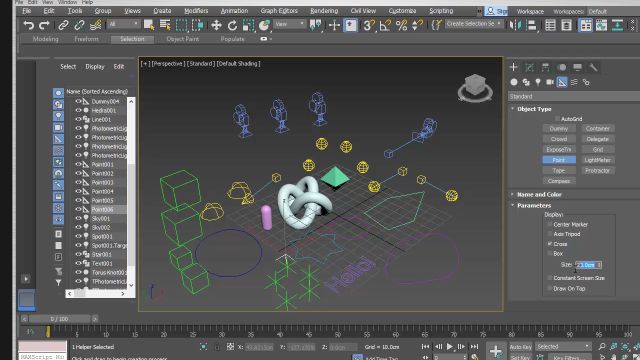Image resolution: width=640 pixels, height=360 pixels.
Task: Click the Size value input field
Action: tap(586, 265)
